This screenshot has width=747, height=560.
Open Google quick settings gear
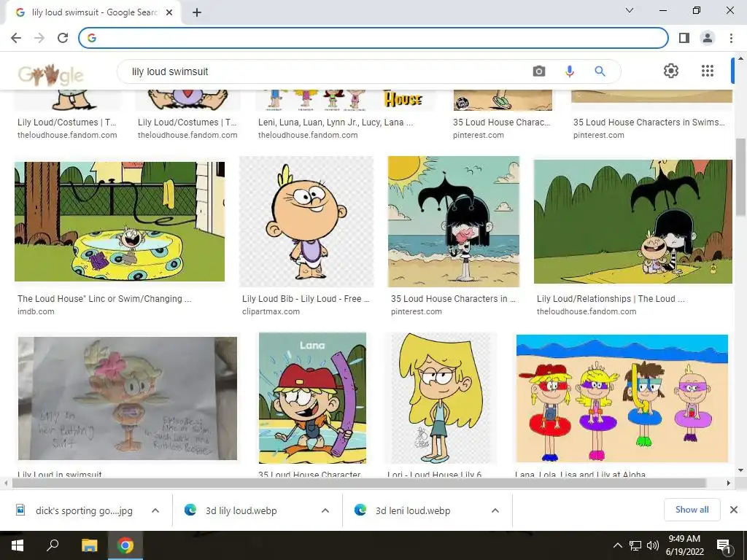671,71
